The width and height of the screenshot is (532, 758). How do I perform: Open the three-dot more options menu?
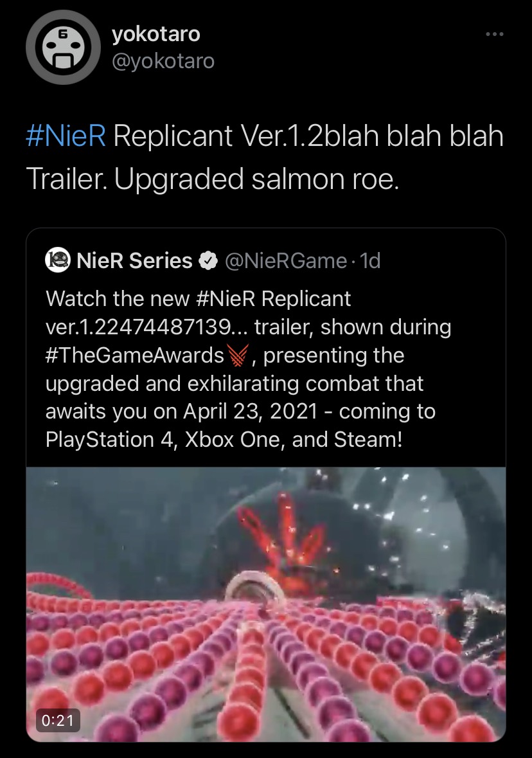click(494, 34)
